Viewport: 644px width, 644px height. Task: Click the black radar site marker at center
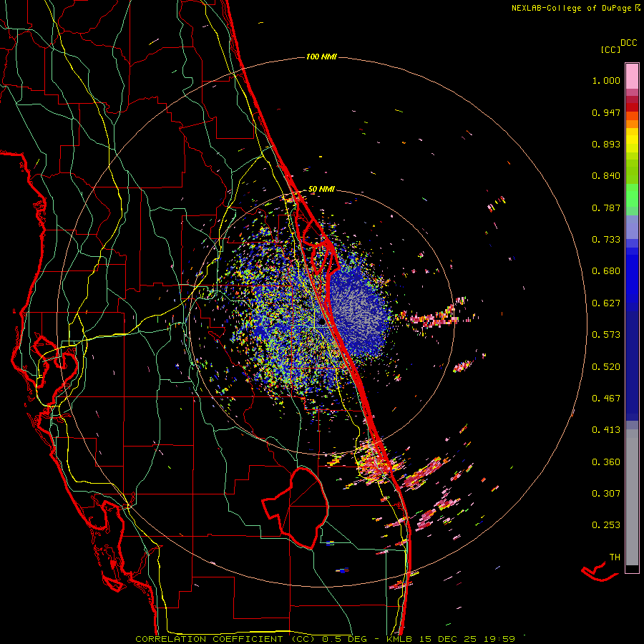click(x=321, y=322)
